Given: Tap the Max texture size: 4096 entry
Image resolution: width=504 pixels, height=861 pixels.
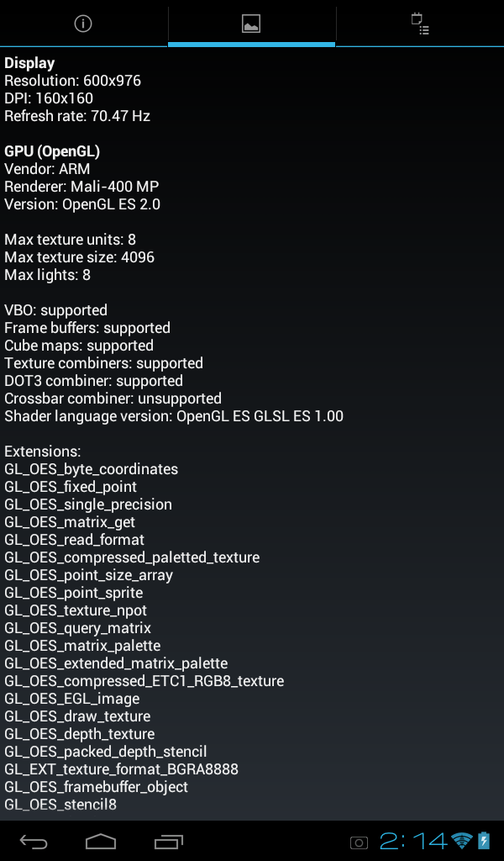Looking at the screenshot, I should coord(80,257).
